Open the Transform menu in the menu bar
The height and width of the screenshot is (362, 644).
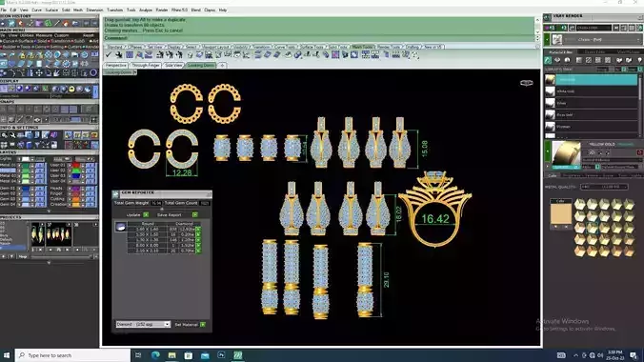point(114,10)
